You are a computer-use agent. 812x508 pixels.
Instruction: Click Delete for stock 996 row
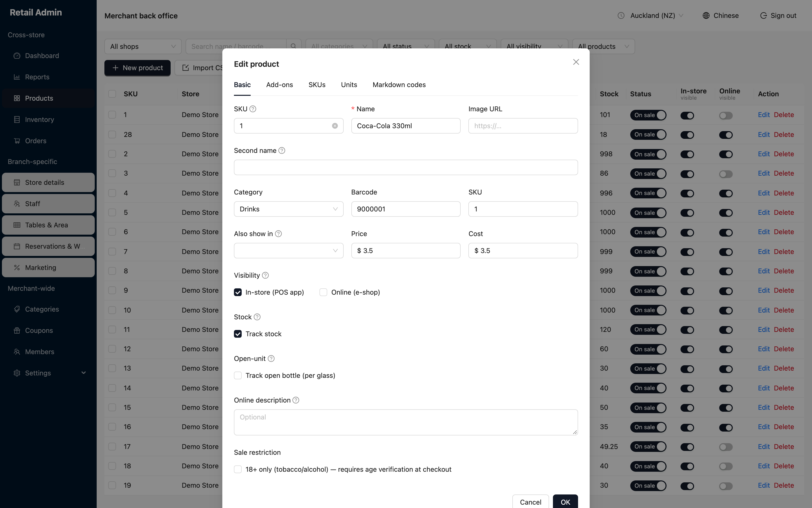pos(784,193)
